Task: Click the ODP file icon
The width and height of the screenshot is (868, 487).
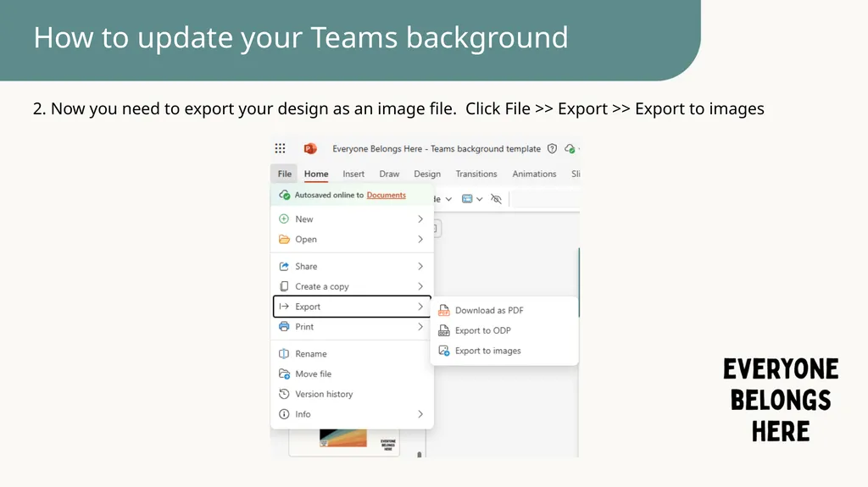Action: [x=444, y=330]
